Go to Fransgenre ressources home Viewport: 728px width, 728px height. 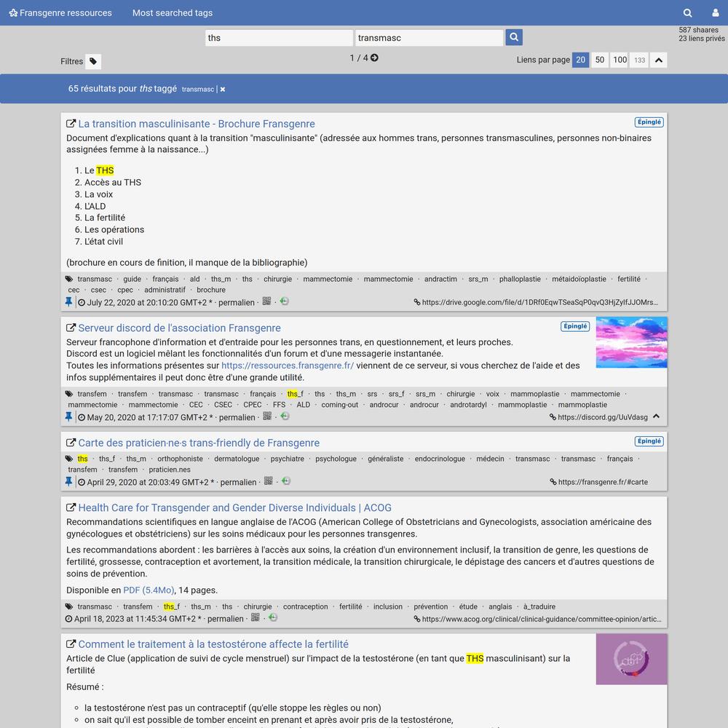tap(61, 13)
